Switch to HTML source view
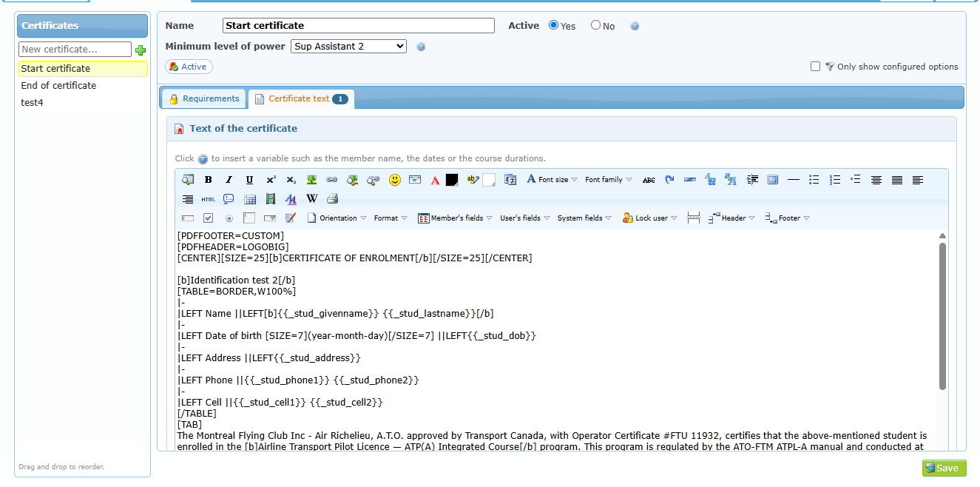The height and width of the screenshot is (487, 980). [209, 199]
